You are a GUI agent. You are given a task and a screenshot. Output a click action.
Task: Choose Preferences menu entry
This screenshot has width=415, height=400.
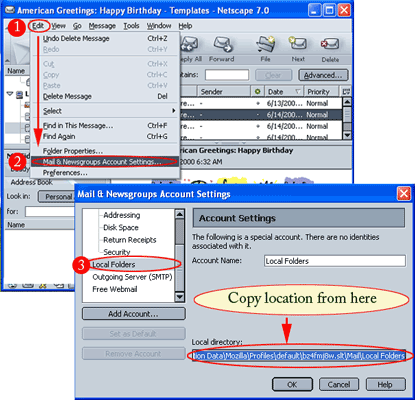click(105, 173)
